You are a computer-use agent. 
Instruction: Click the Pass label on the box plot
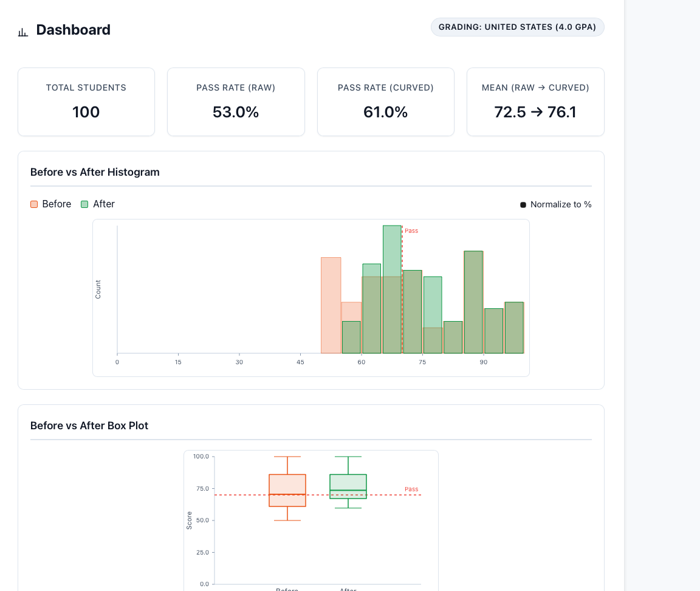pos(411,489)
